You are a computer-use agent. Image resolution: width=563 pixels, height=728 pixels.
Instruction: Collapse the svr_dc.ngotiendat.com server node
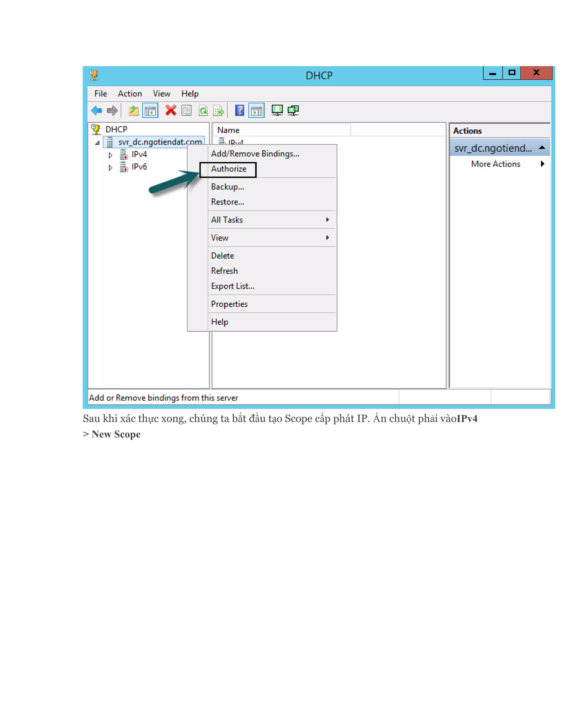point(97,143)
